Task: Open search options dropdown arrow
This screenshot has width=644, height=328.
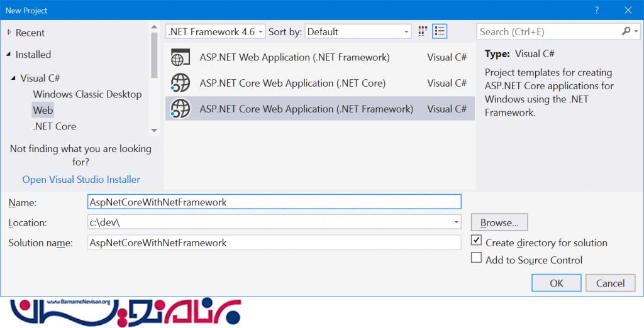Action: 636,31
